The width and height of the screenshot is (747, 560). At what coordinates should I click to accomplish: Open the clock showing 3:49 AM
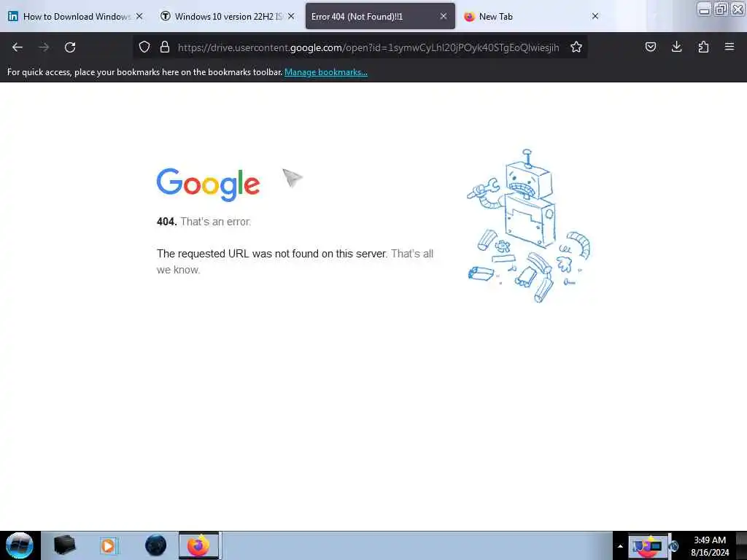tap(710, 546)
